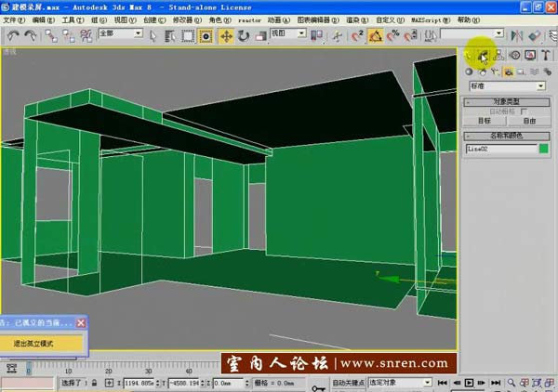The height and width of the screenshot is (392, 558).
Task: Click the 目标 (Target) camera button
Action: [x=485, y=121]
